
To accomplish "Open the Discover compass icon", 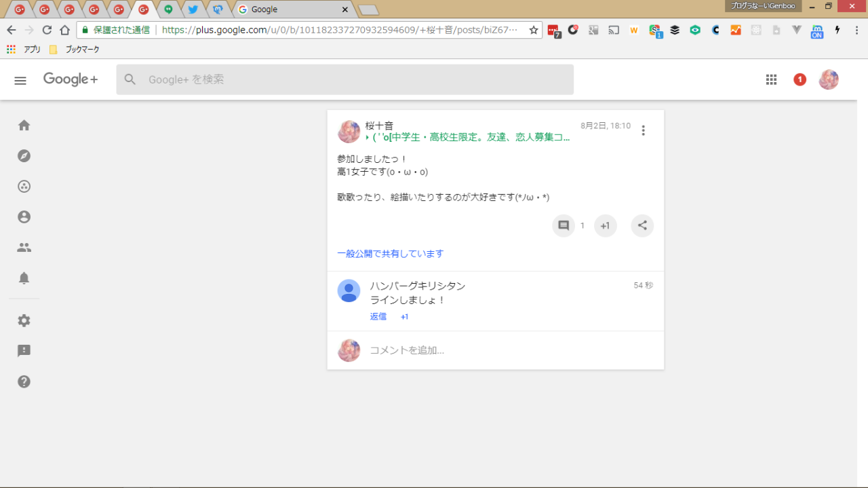I will click(x=24, y=156).
